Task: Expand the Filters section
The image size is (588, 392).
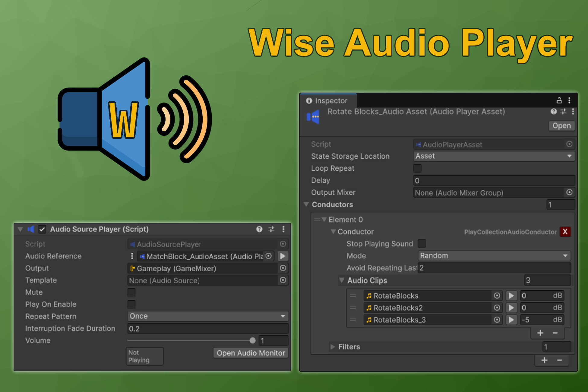Action: 333,347
